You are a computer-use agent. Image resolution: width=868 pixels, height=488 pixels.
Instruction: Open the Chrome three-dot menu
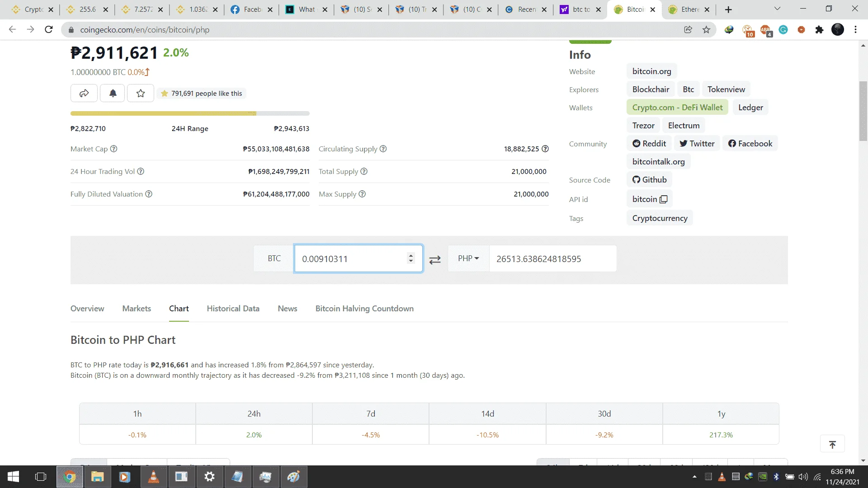click(x=855, y=29)
